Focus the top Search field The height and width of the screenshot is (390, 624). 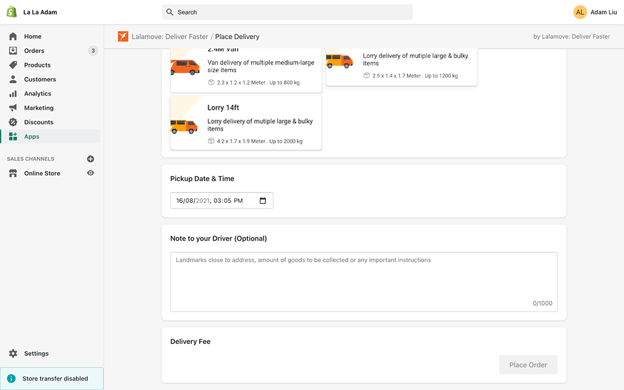coord(287,12)
